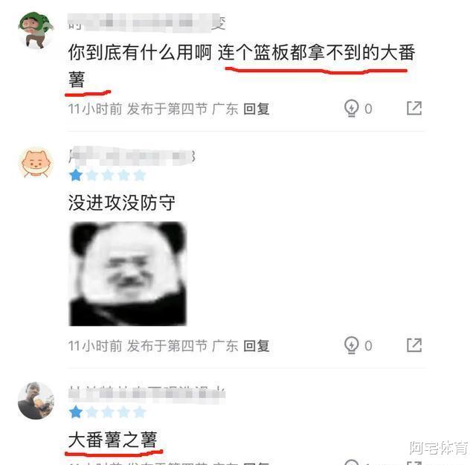476x465 pixels.
Task: Open the 大番薯之薯 comment text
Action: tap(112, 440)
